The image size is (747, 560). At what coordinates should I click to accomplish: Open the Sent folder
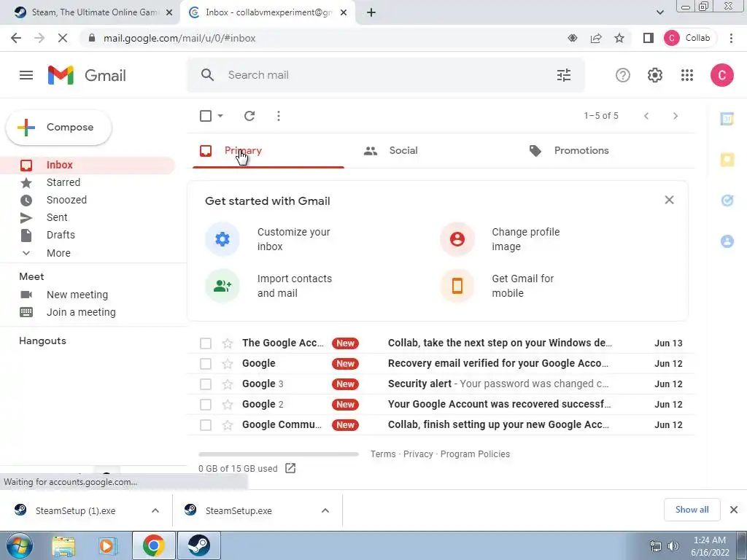pyautogui.click(x=57, y=217)
